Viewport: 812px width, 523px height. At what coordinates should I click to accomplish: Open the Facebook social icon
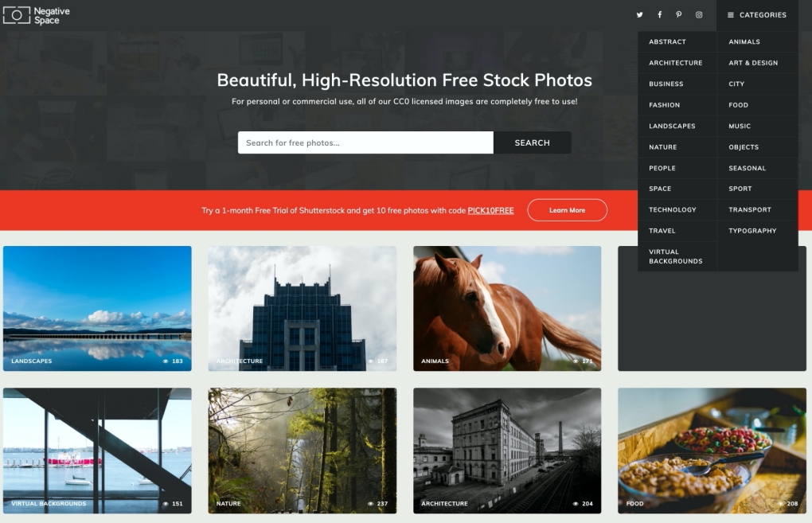[659, 15]
